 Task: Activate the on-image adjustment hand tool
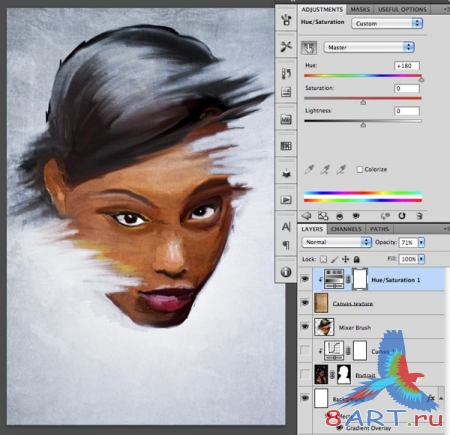pos(309,48)
